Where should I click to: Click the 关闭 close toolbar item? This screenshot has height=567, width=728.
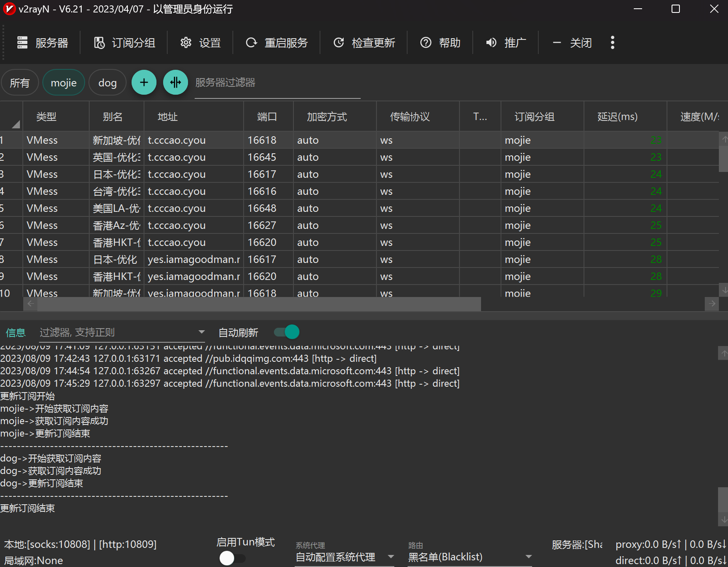(x=572, y=43)
